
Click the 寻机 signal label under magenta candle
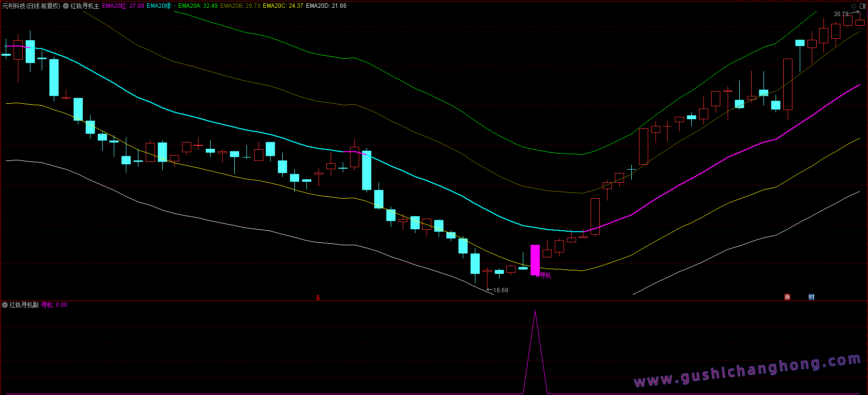[544, 275]
